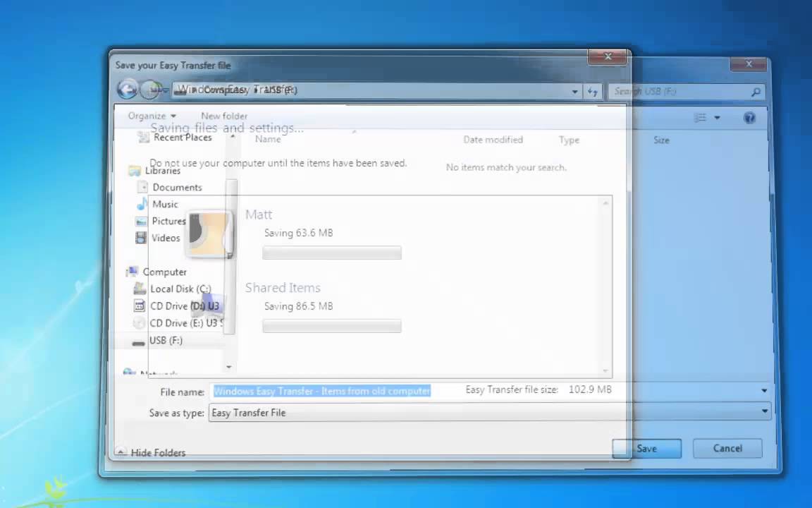Sort by Date modified column header
This screenshot has width=812, height=508.
pyautogui.click(x=493, y=140)
